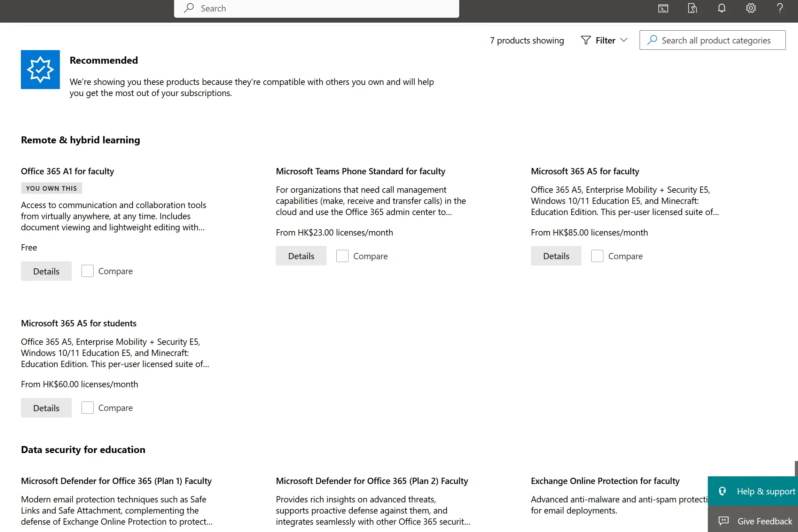The image size is (798, 532).
Task: Click the magnifier in the product categories search
Action: point(652,40)
